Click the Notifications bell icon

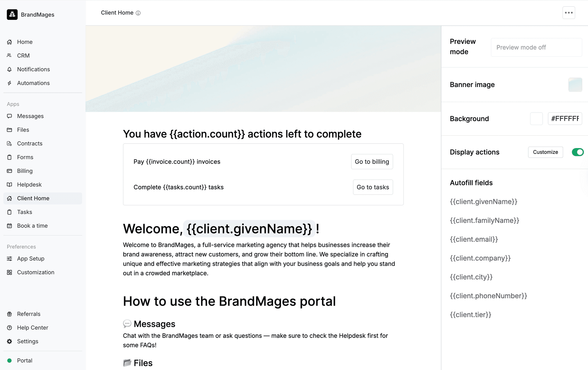[x=9, y=69]
